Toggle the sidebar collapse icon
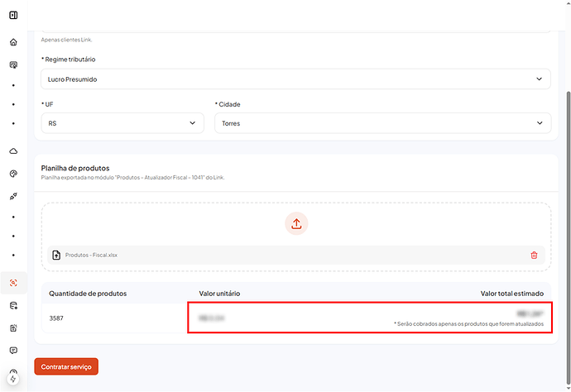The width and height of the screenshot is (571, 392). coord(13,15)
